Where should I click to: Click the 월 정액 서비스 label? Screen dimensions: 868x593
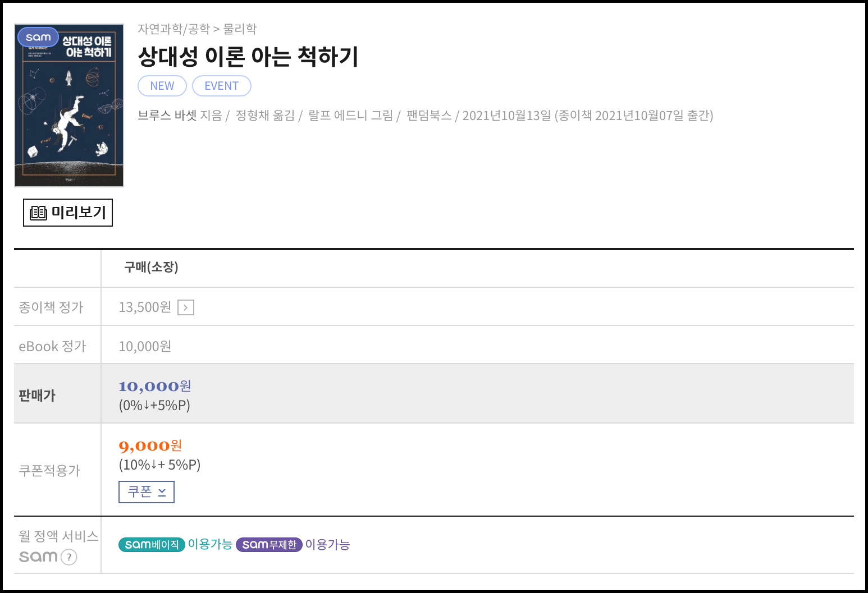pos(58,536)
